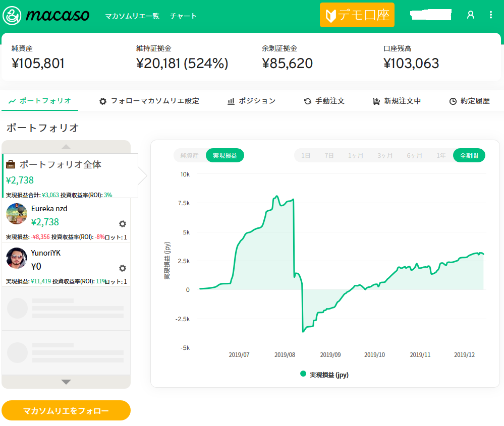504x426 pixels.
Task: Open the ポジション tab
Action: (251, 101)
